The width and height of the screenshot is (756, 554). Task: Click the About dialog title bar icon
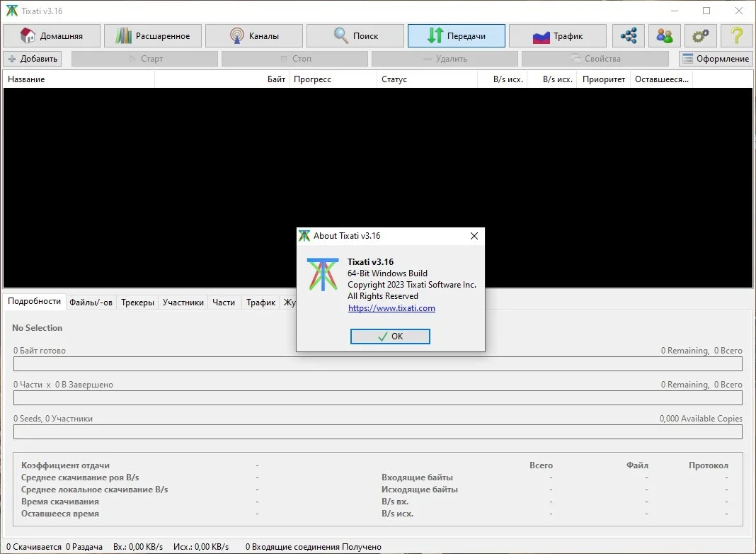click(x=304, y=235)
